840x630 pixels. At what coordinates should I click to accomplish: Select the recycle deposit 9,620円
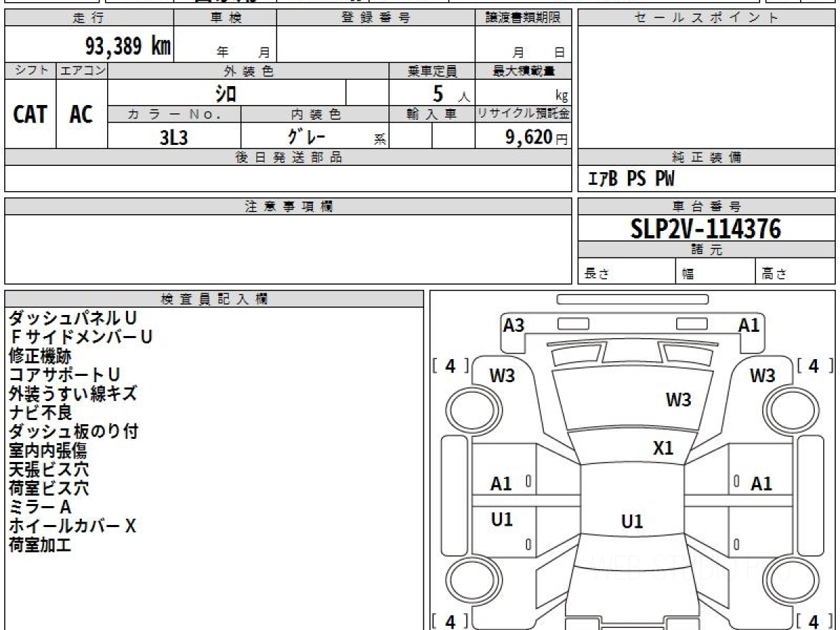click(537, 137)
